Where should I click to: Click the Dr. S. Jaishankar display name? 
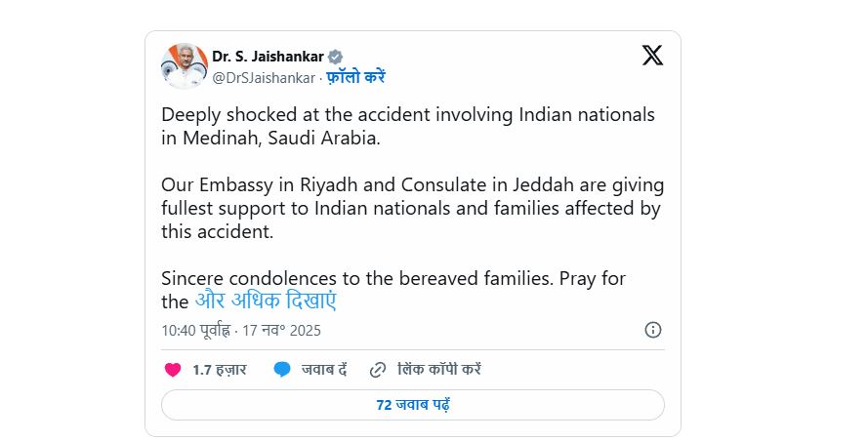tap(269, 57)
